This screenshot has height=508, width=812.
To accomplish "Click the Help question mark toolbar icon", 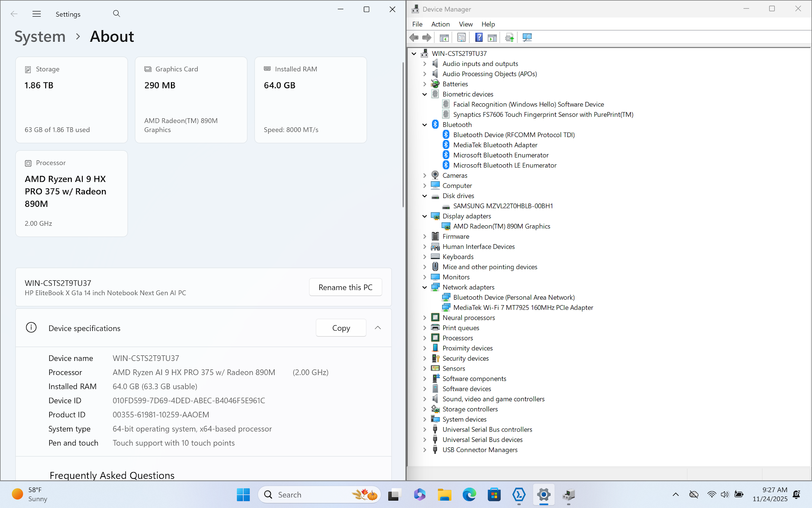I will 479,37.
